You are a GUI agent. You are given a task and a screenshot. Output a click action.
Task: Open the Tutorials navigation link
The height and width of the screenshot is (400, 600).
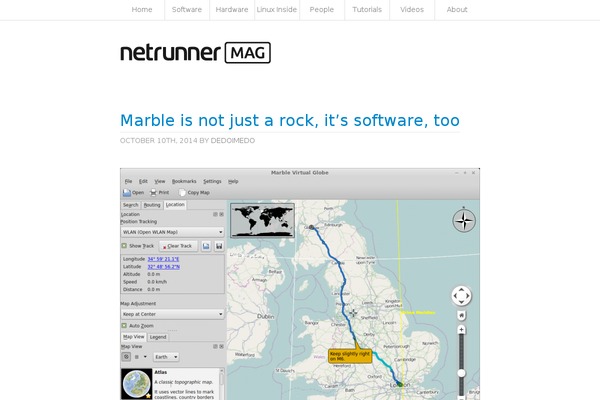[367, 10]
